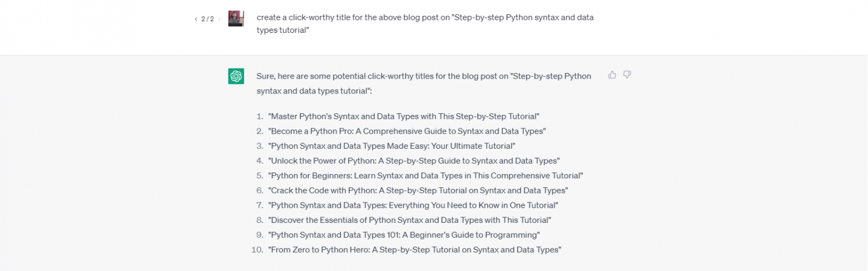Select the "Python for Beginners" title line
The height and width of the screenshot is (271, 868).
(426, 175)
